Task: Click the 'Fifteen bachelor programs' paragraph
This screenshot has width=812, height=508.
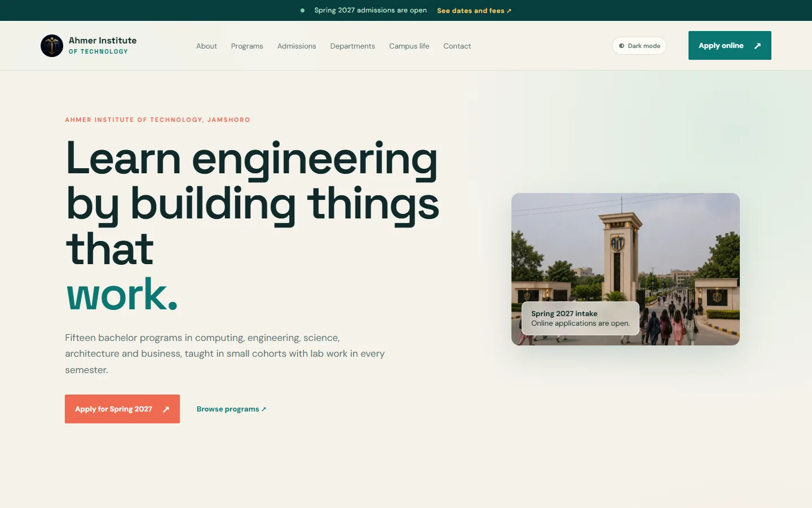Action: (x=225, y=354)
